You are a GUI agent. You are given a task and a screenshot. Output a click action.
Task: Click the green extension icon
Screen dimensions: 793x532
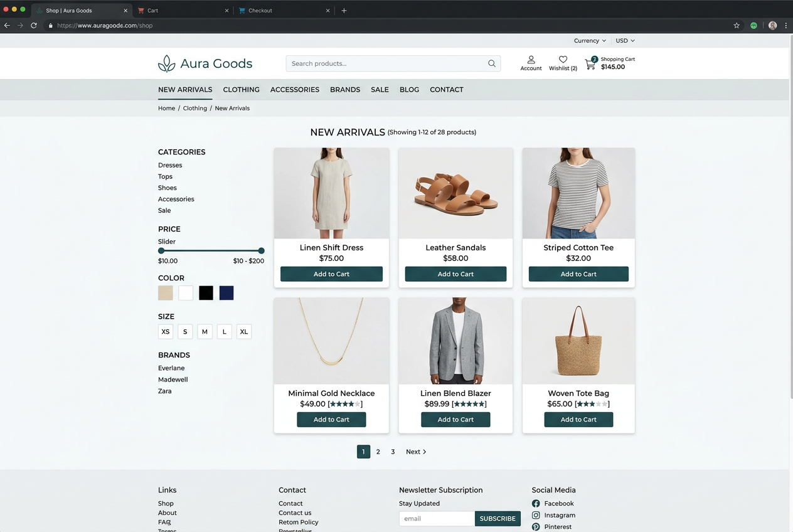tap(754, 26)
